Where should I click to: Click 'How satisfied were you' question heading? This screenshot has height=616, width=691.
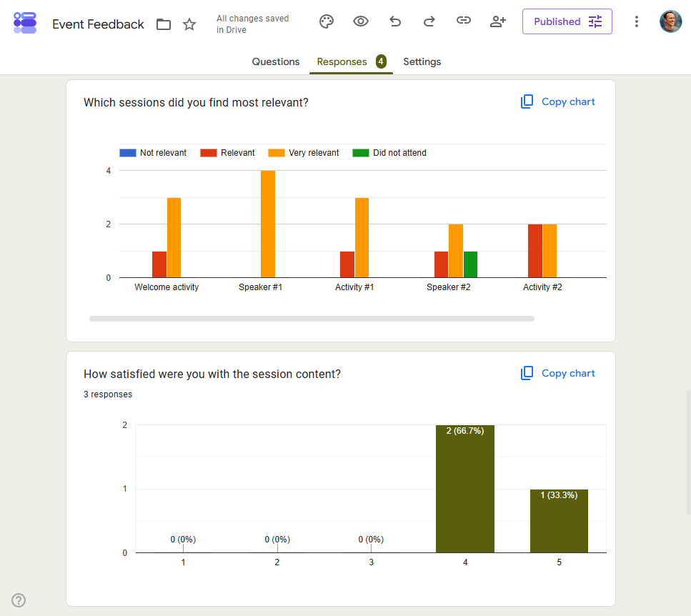212,374
